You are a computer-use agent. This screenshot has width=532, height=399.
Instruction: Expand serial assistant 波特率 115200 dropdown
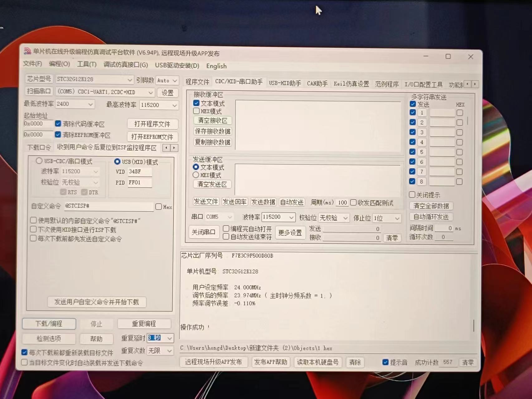(x=291, y=217)
